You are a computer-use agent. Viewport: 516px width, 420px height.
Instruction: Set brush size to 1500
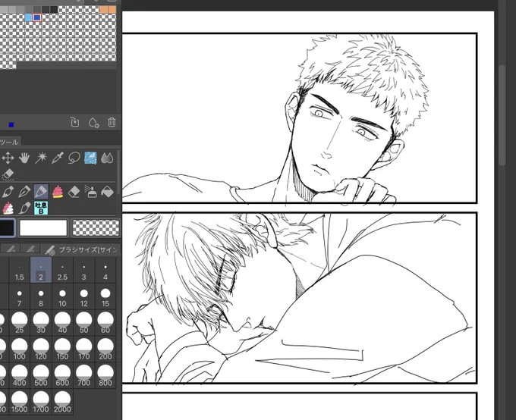click(x=20, y=402)
